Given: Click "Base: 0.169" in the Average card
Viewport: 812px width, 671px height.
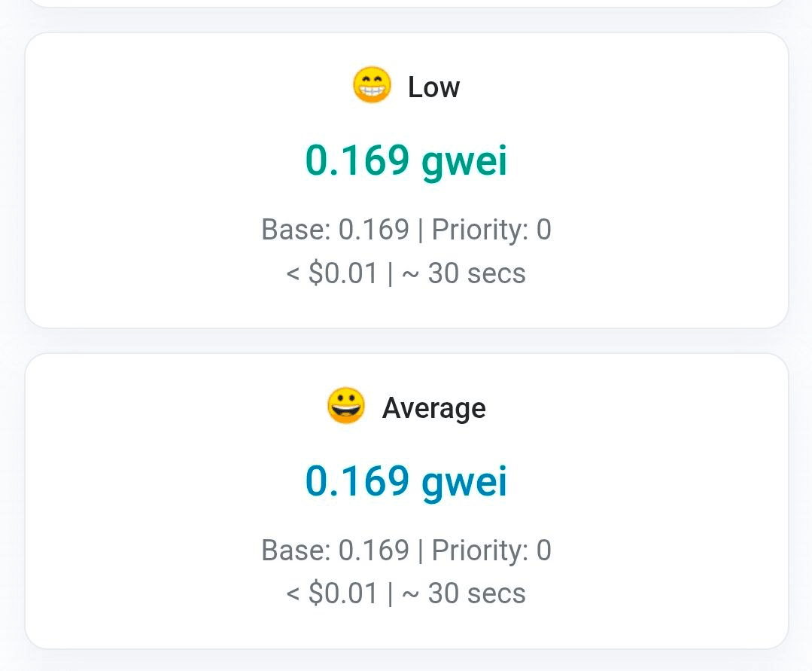Looking at the screenshot, I should pyautogui.click(x=335, y=550).
